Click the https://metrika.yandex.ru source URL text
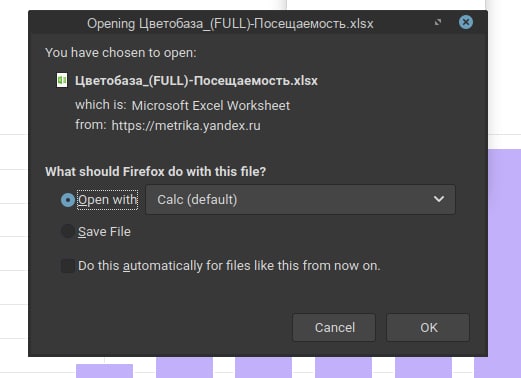521x378 pixels. (x=186, y=126)
